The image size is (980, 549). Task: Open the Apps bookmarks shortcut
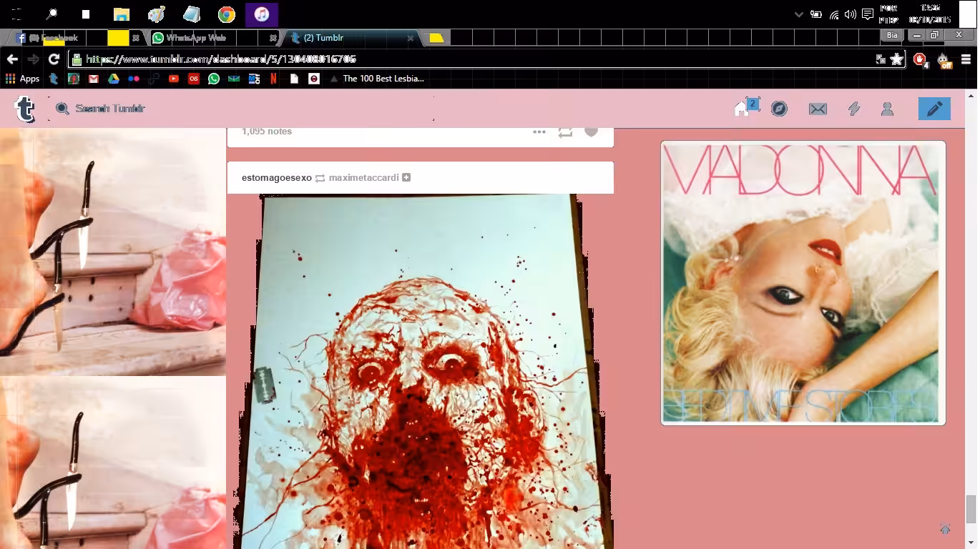tap(22, 79)
